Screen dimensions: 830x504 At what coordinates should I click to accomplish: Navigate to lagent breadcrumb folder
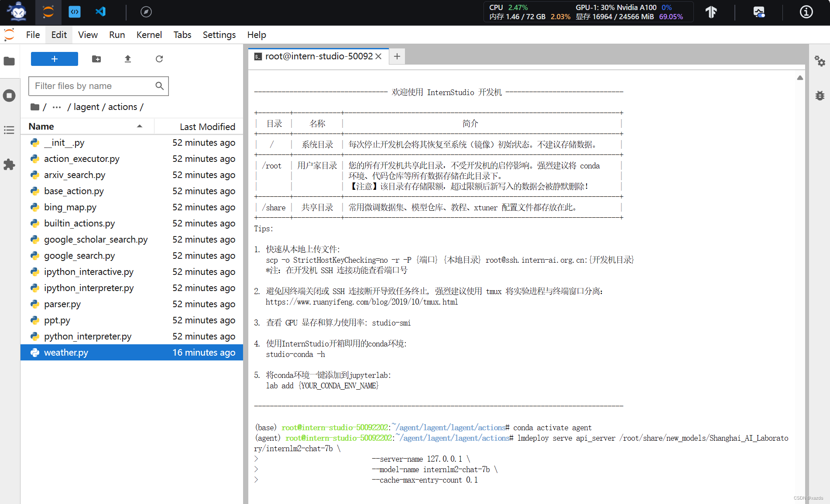point(86,107)
